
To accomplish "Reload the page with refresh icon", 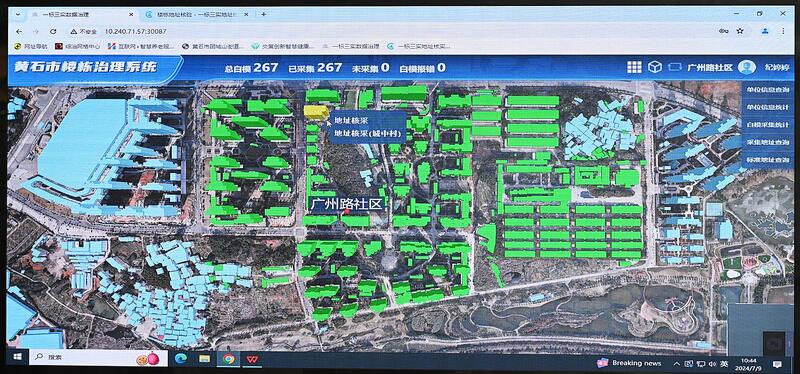I will coord(53,32).
